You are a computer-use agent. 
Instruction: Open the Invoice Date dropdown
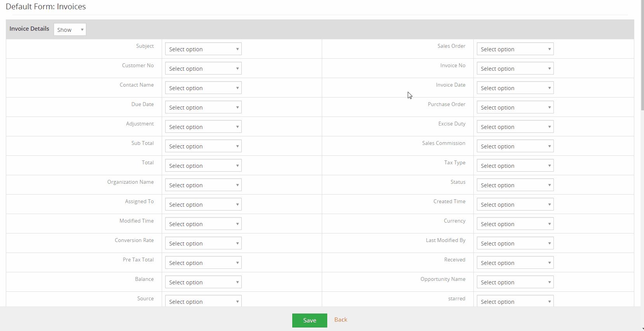tap(515, 88)
